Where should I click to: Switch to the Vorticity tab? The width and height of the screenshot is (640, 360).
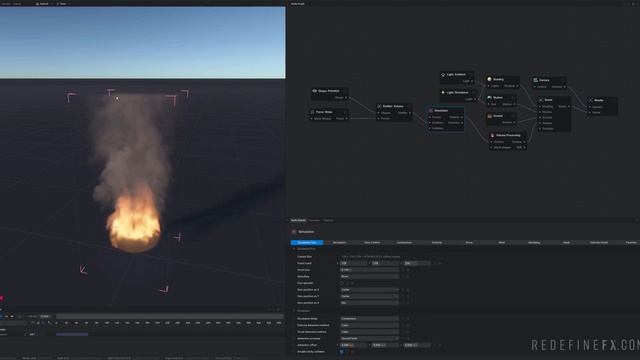tap(437, 242)
